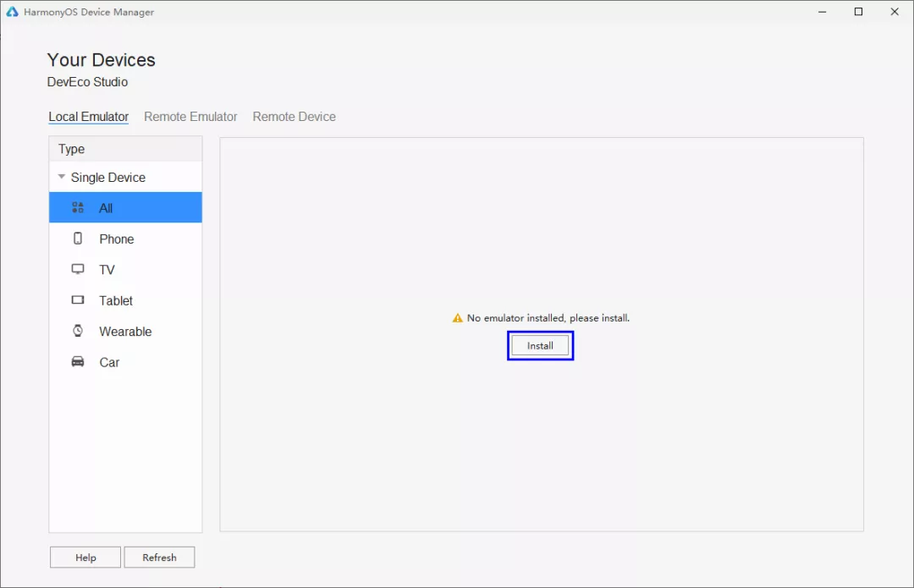Select the Tablet type label
Viewport: 914px width, 588px height.
tap(116, 300)
